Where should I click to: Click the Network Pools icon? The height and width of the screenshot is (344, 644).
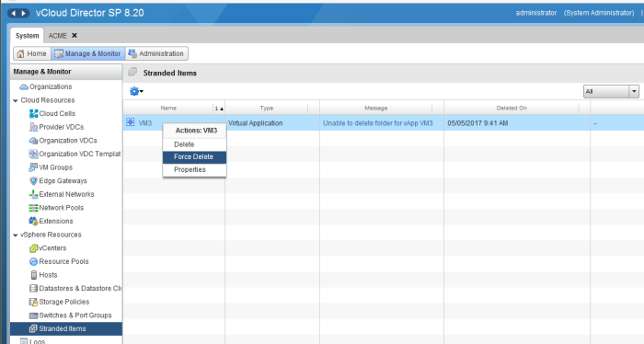34,208
